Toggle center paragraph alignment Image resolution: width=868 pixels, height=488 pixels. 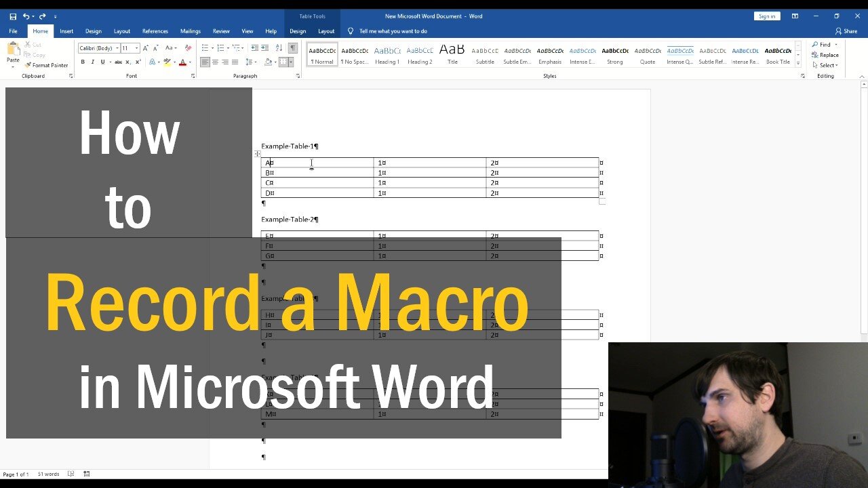[216, 62]
